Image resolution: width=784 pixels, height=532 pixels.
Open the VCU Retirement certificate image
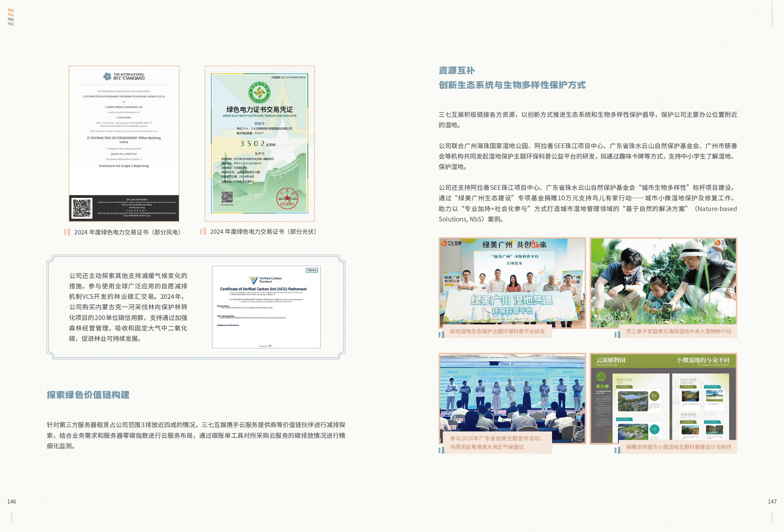[266, 307]
